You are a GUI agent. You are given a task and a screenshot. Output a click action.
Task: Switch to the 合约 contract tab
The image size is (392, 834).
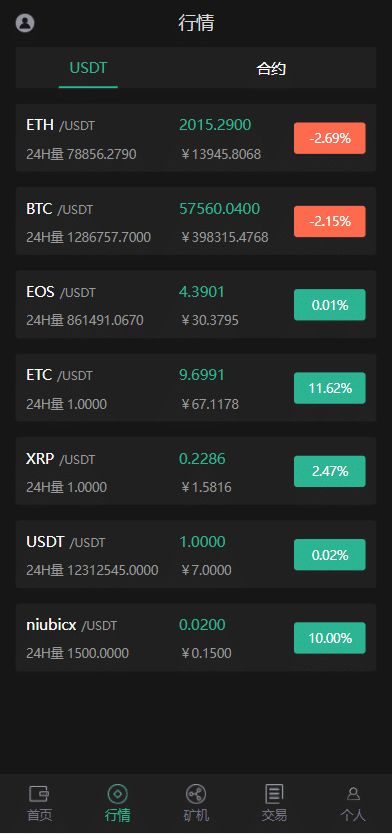271,68
